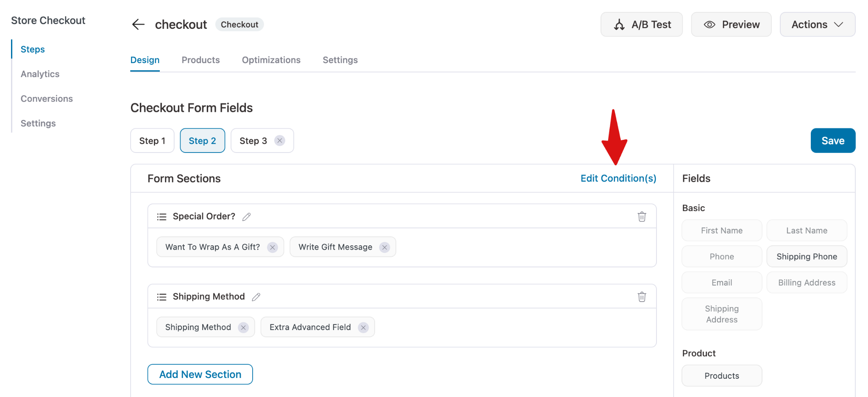Switch to the Products tab

pyautogui.click(x=200, y=60)
